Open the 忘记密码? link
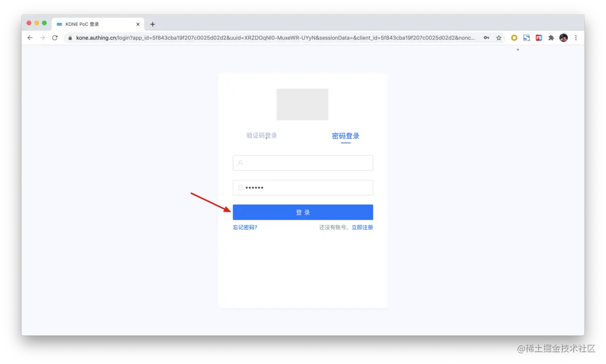The image size is (606, 364). pyautogui.click(x=245, y=227)
